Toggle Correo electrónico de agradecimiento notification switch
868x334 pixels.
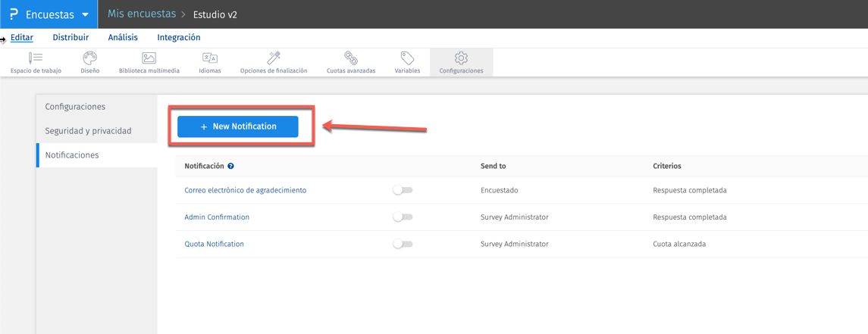pyautogui.click(x=403, y=190)
